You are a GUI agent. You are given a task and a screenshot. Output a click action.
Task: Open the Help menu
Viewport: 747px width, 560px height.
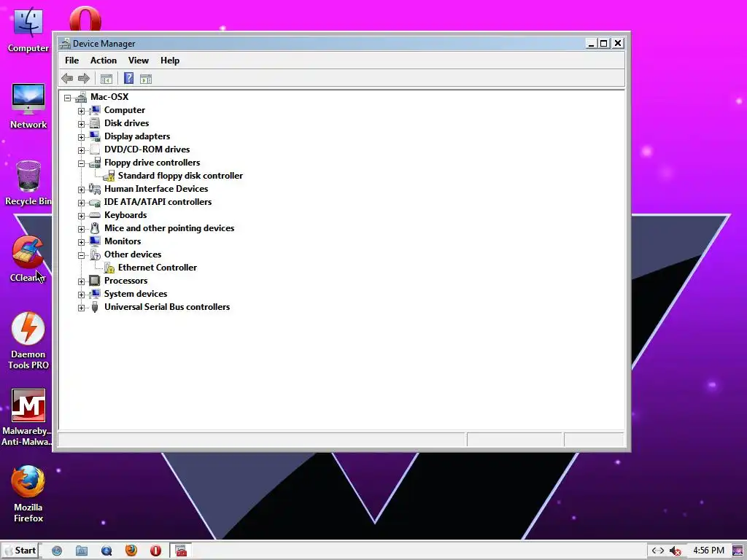[169, 61]
